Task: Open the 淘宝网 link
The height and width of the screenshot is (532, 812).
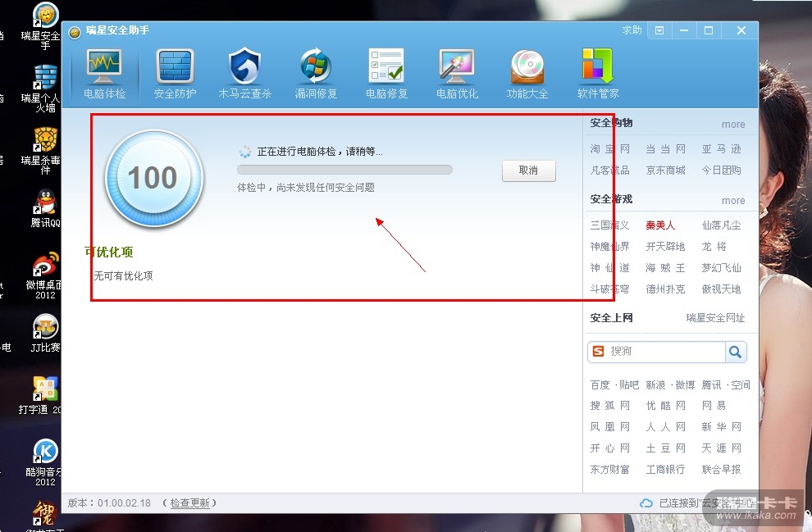Action: coord(610,149)
